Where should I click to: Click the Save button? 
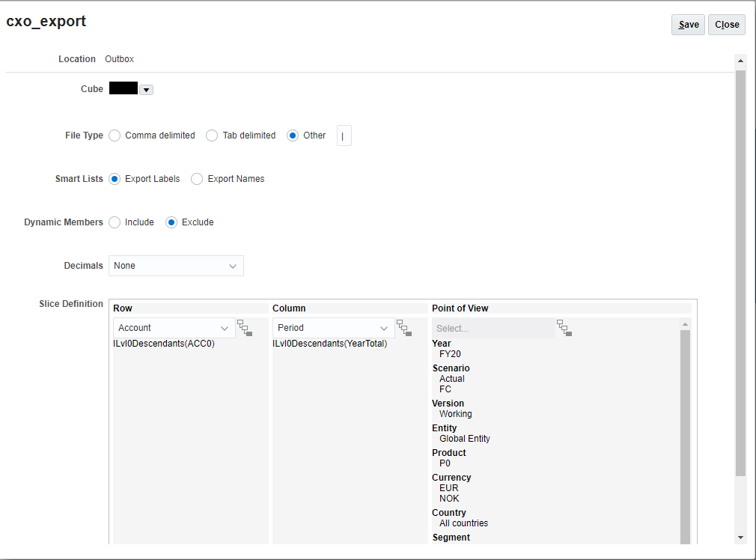coord(688,25)
